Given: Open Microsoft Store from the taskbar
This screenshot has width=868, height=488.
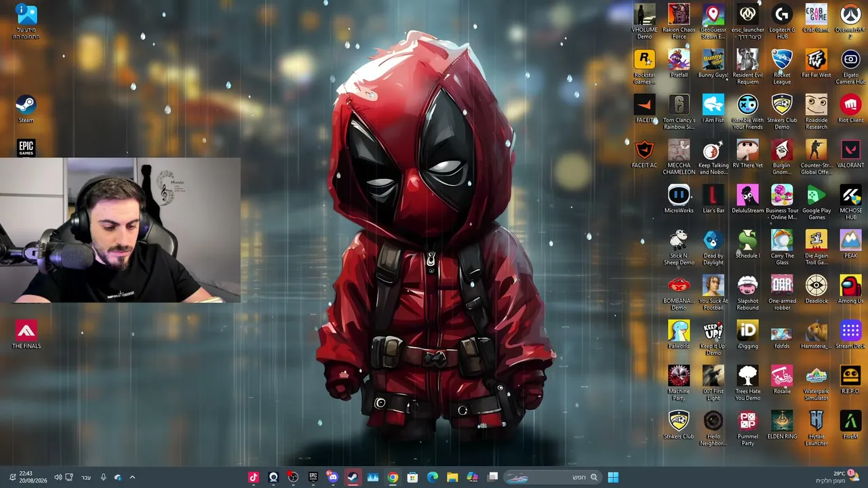Looking at the screenshot, I should (412, 477).
